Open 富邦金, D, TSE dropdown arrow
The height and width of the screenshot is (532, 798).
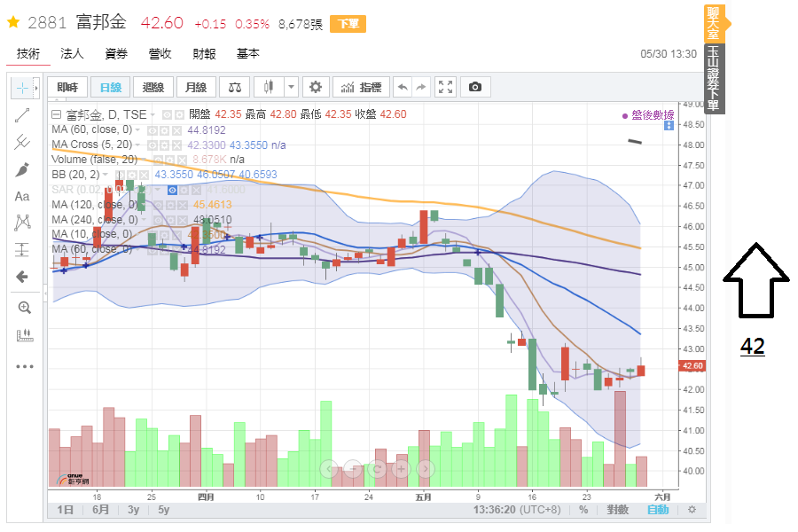click(153, 115)
